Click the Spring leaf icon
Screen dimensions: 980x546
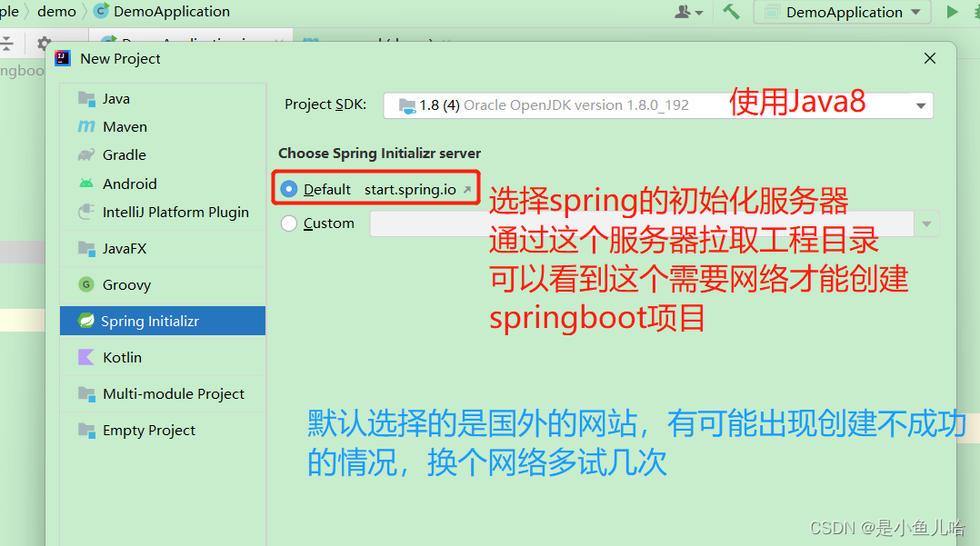coord(85,321)
